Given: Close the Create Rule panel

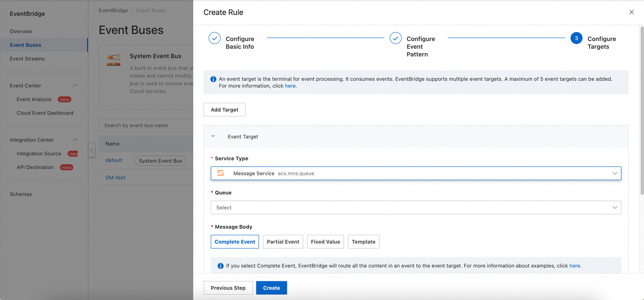Looking at the screenshot, I should [x=631, y=12].
